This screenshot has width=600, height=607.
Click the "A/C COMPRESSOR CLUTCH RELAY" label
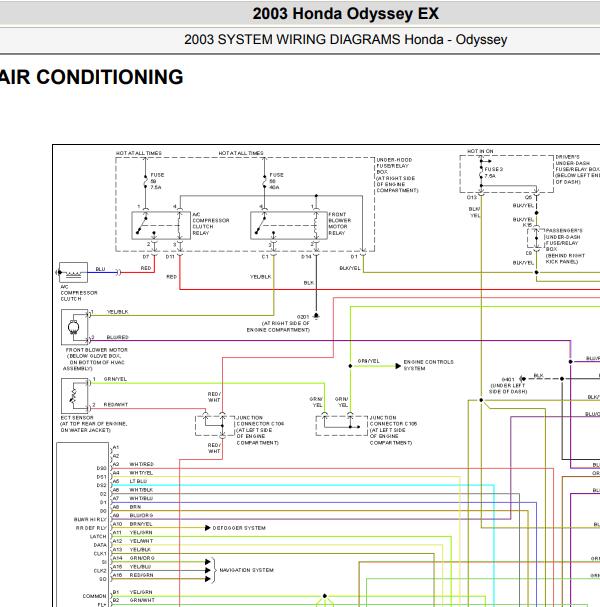click(x=211, y=224)
